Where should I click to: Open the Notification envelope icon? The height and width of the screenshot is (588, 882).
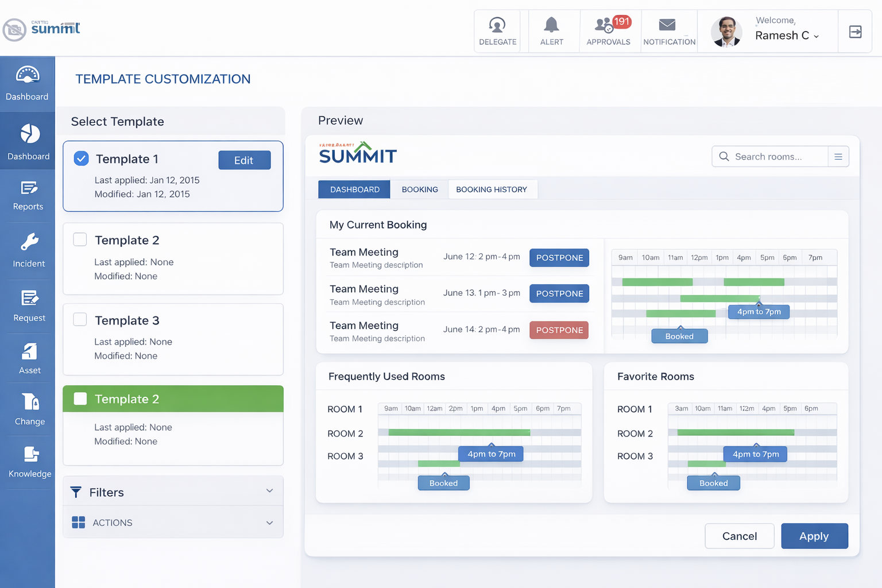coord(668,31)
